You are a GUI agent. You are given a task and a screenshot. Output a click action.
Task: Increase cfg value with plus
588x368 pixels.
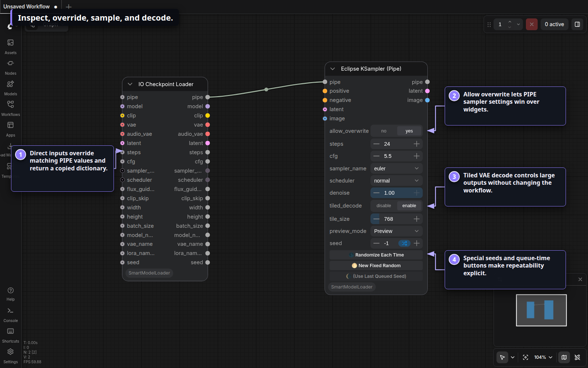click(x=416, y=156)
